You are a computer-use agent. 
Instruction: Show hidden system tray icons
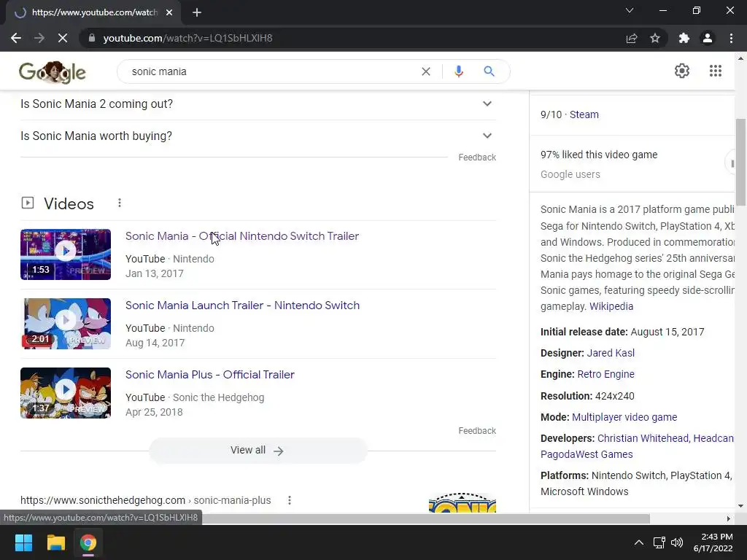(639, 542)
